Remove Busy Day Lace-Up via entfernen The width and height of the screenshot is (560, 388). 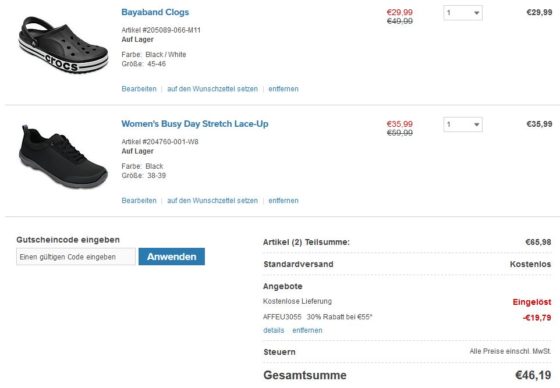(x=283, y=200)
